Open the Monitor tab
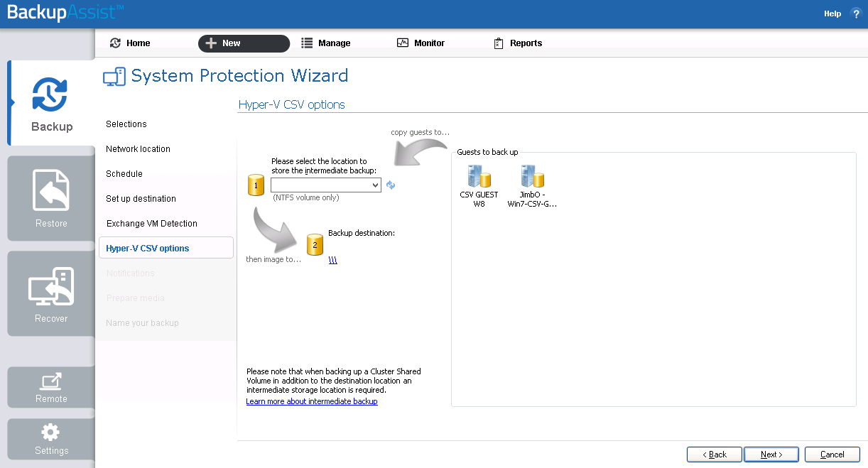The width and height of the screenshot is (868, 468). coord(421,43)
